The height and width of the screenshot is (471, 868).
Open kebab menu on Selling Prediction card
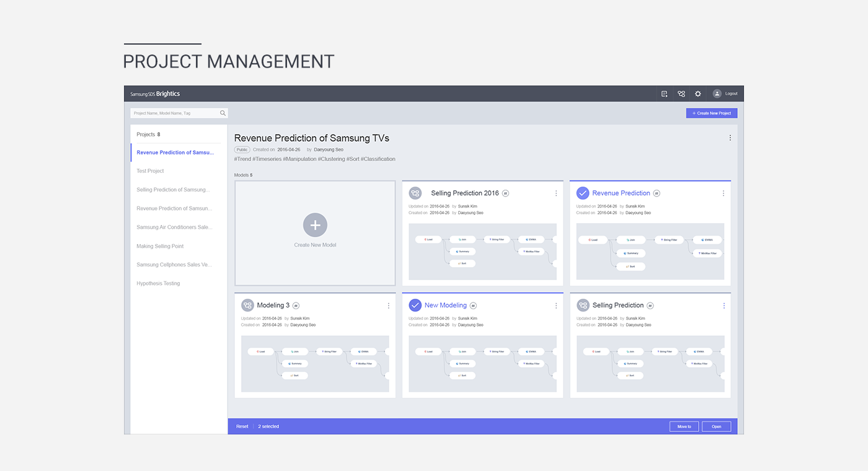click(x=724, y=306)
